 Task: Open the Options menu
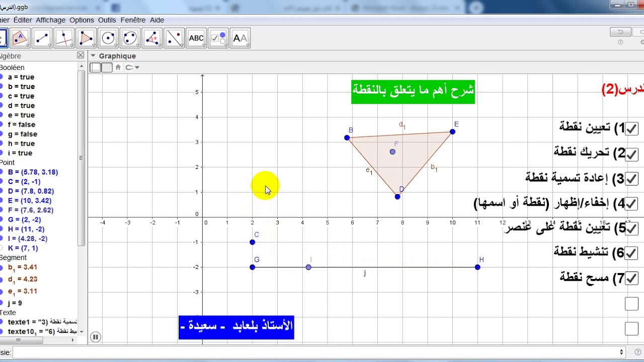click(x=82, y=20)
